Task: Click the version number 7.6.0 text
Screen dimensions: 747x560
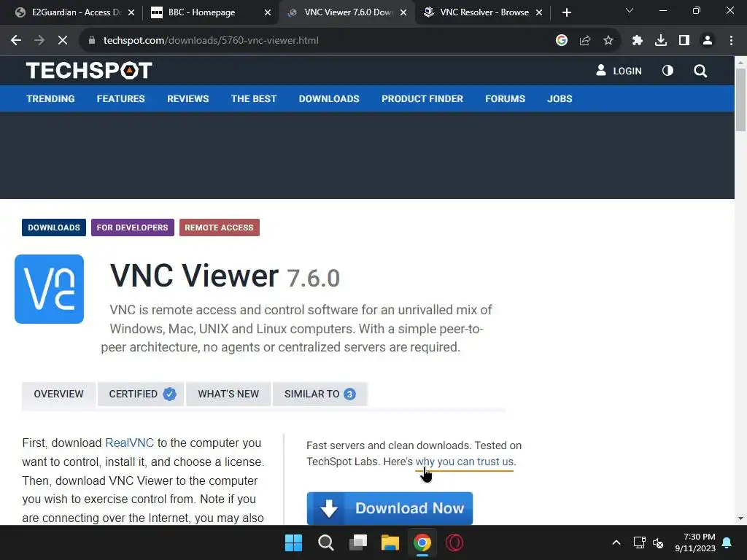Action: pyautogui.click(x=313, y=278)
